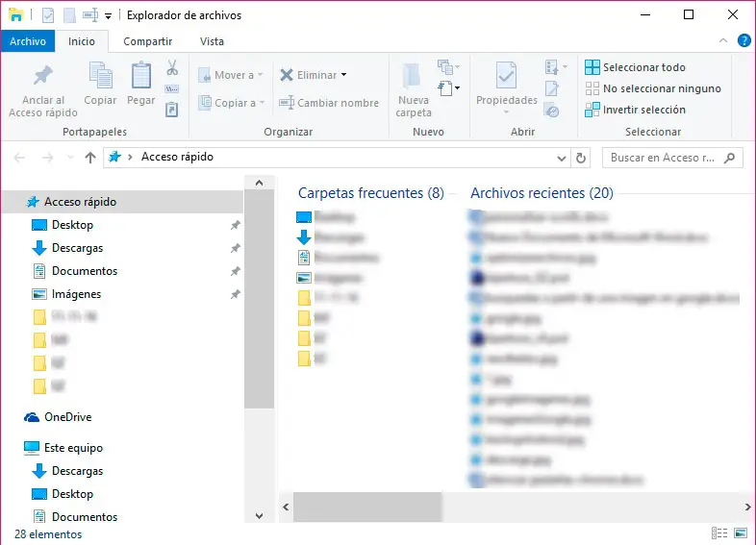Click the edit icon in Abrir group

coord(551,88)
